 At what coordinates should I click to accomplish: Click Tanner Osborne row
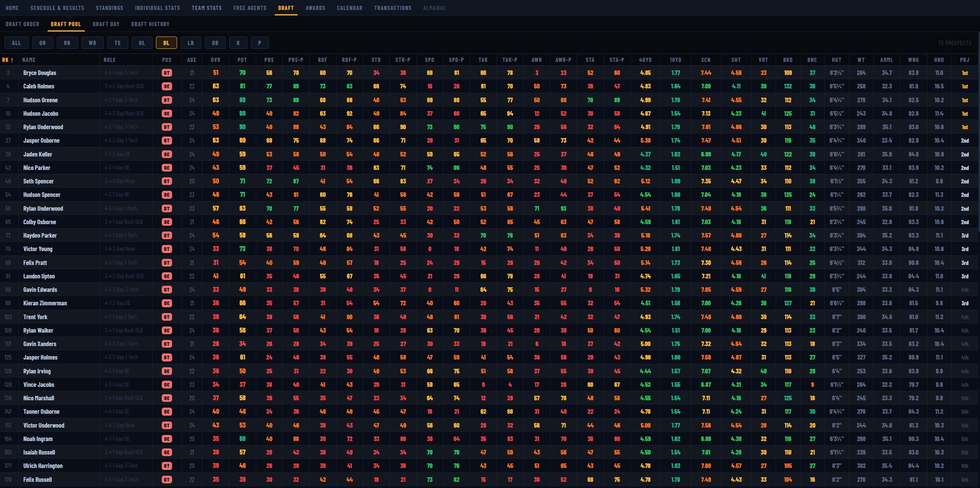(x=490, y=411)
